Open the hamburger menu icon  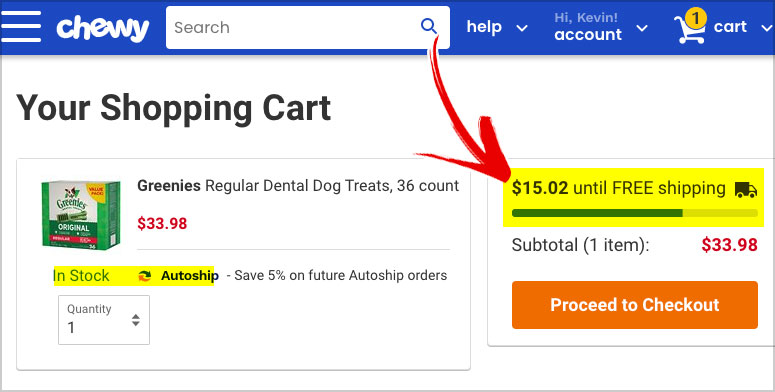21,27
